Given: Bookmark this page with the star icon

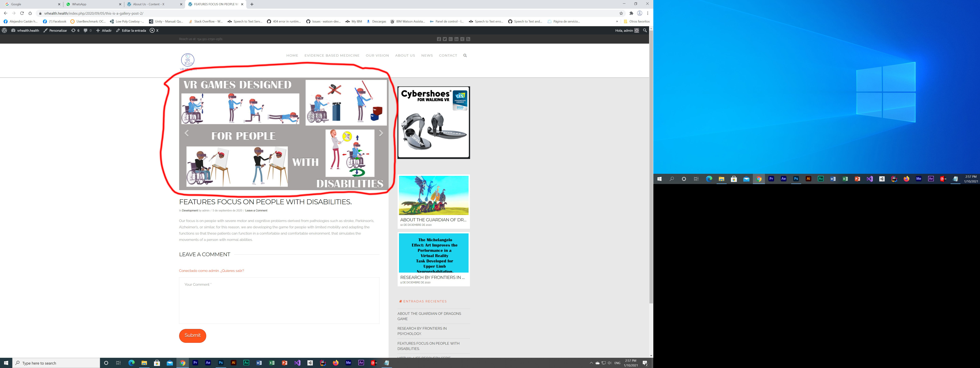Looking at the screenshot, I should (x=621, y=13).
